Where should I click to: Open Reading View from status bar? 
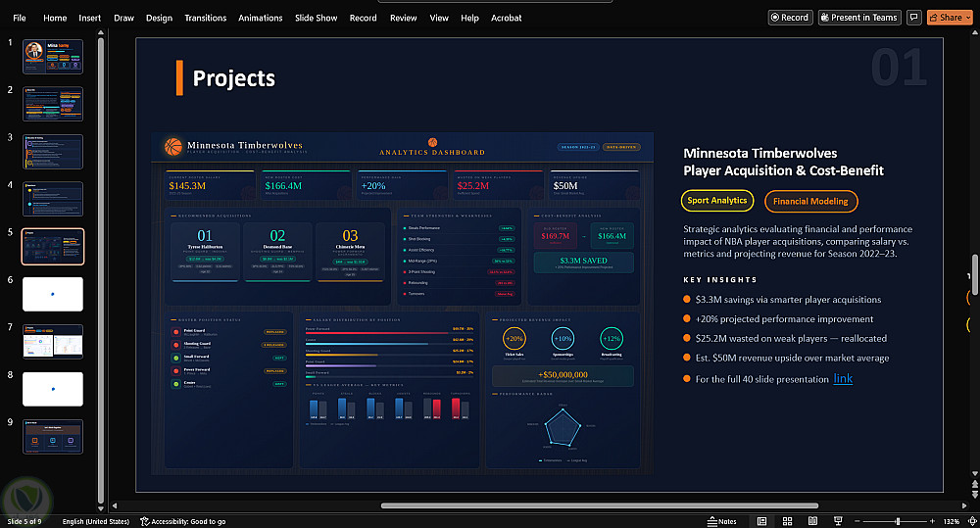click(x=812, y=521)
